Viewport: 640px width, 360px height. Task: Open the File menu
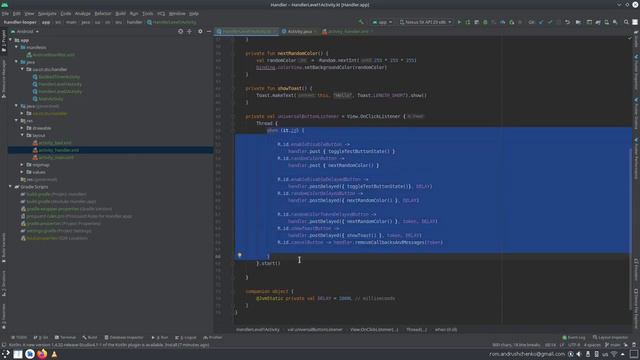(x=5, y=13)
